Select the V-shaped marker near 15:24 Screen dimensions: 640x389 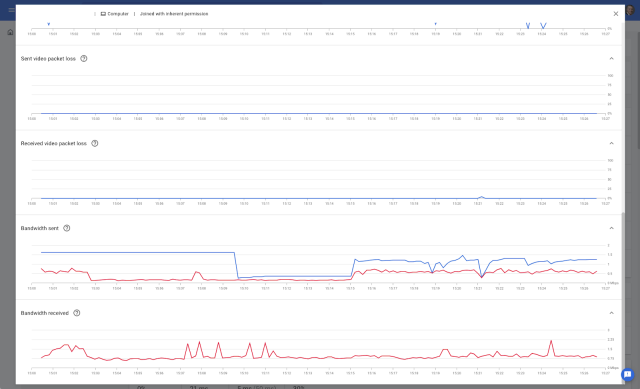point(543,26)
